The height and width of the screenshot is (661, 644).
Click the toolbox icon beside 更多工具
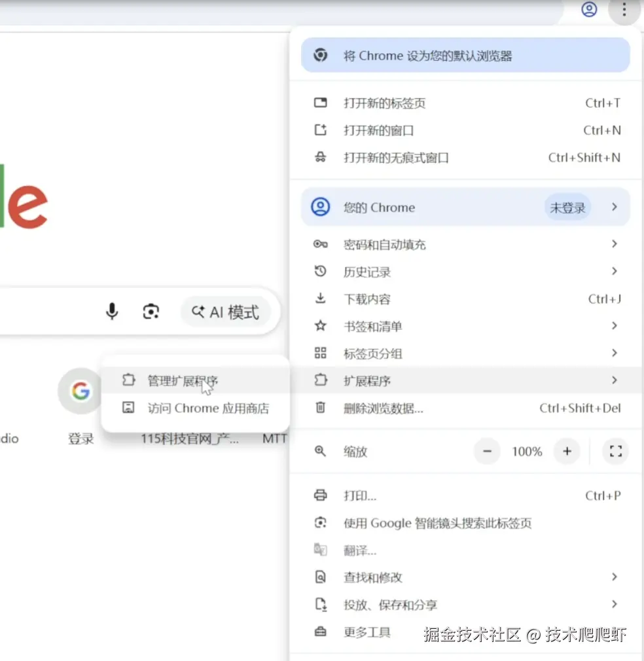320,632
